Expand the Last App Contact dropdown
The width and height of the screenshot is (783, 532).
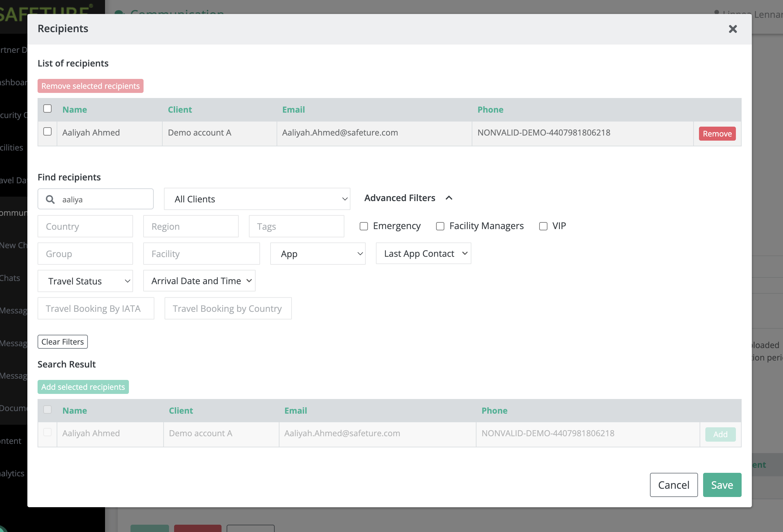(x=423, y=254)
